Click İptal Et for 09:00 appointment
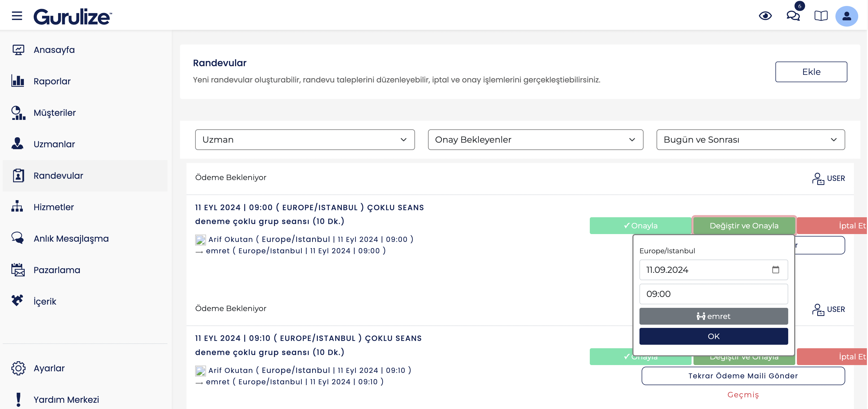The height and width of the screenshot is (409, 868). tap(832, 226)
